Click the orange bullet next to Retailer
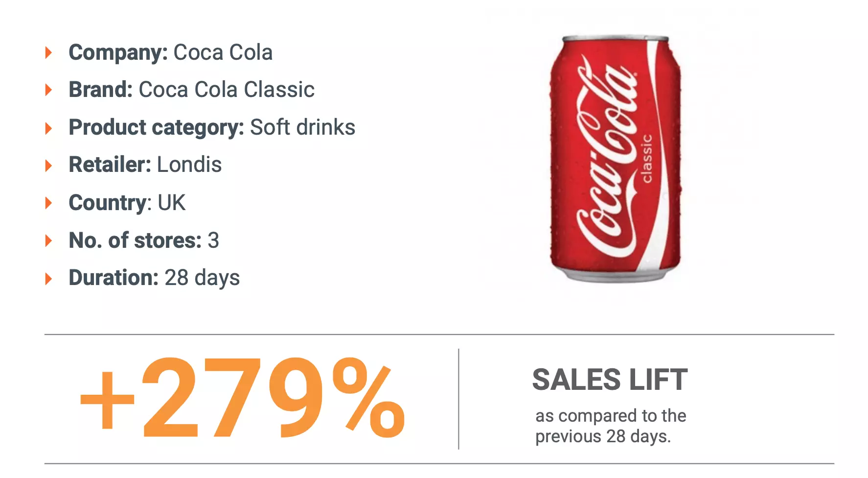The height and width of the screenshot is (478, 868). (x=48, y=165)
